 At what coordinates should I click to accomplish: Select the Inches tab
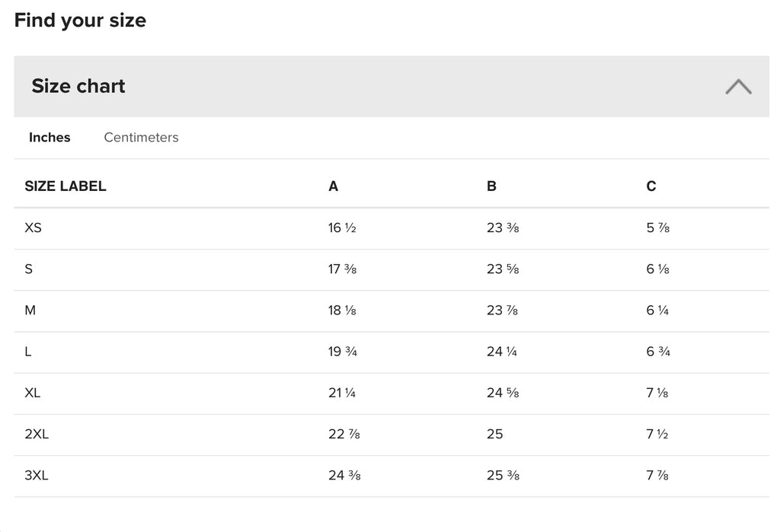tap(50, 137)
